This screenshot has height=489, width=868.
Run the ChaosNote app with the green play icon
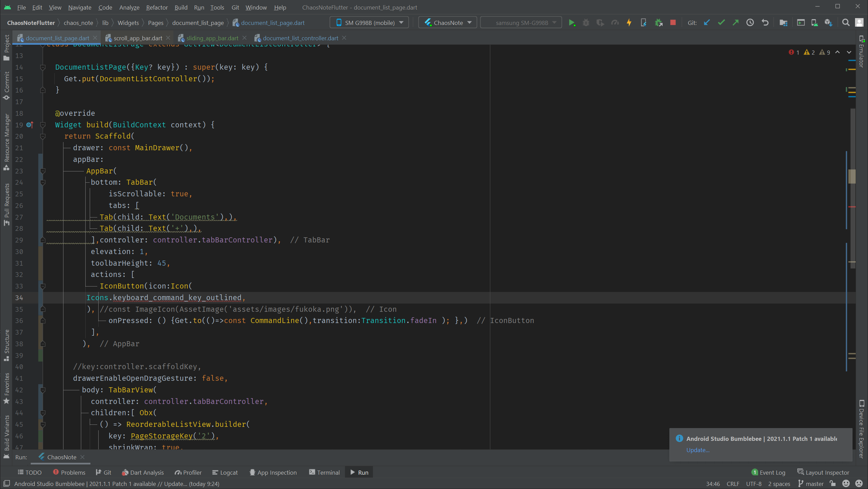pos(572,22)
